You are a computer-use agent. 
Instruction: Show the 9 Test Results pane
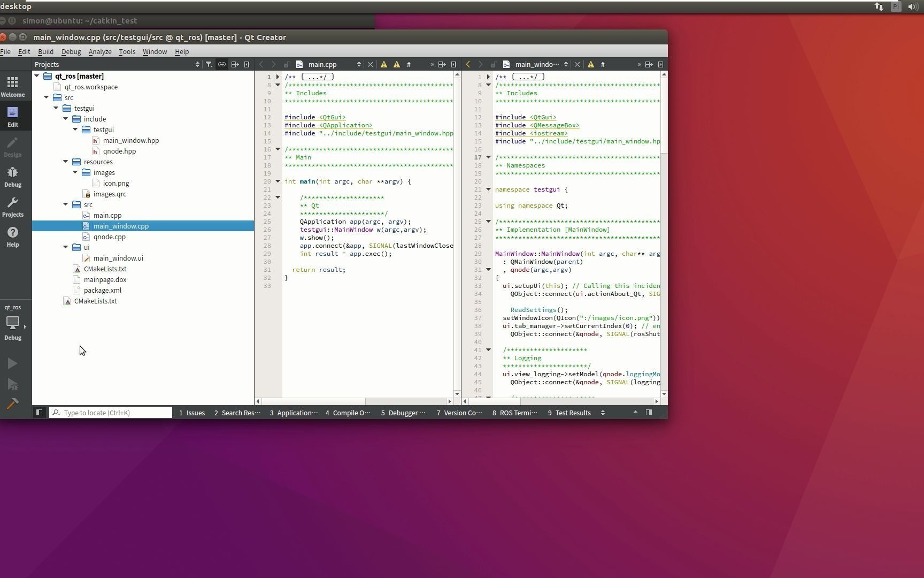click(569, 413)
